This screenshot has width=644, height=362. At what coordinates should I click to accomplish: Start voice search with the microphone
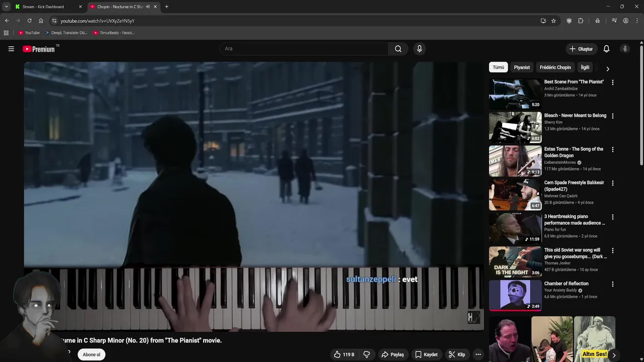419,49
